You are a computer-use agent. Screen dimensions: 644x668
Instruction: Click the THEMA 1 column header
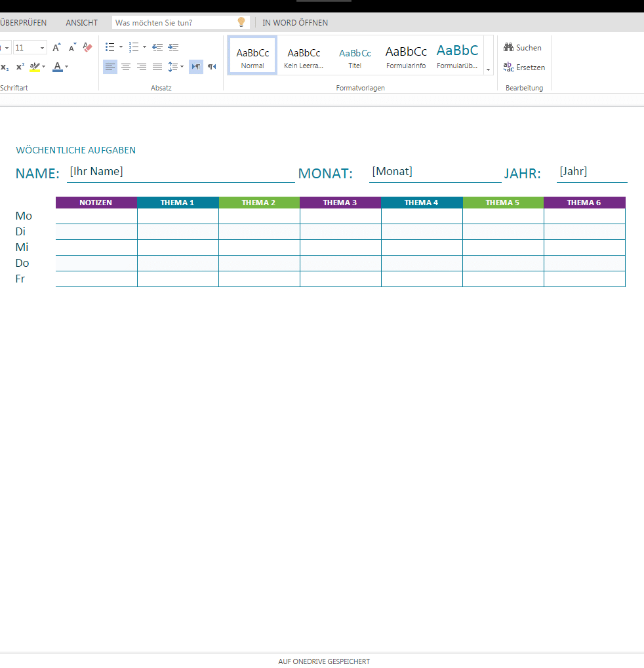point(178,203)
